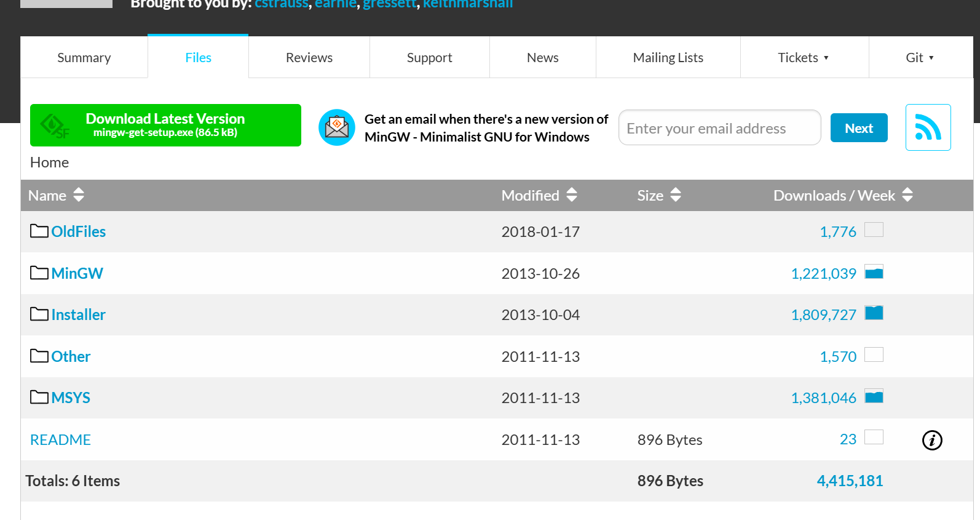Click the Other folder icon
This screenshot has width=980, height=520.
(39, 356)
